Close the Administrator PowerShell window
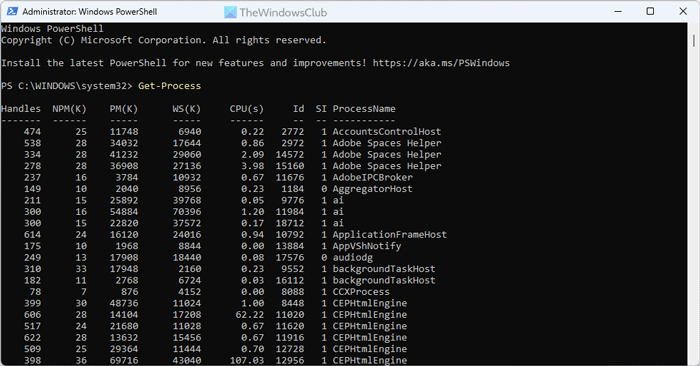This screenshot has height=366, width=700. 683,11
